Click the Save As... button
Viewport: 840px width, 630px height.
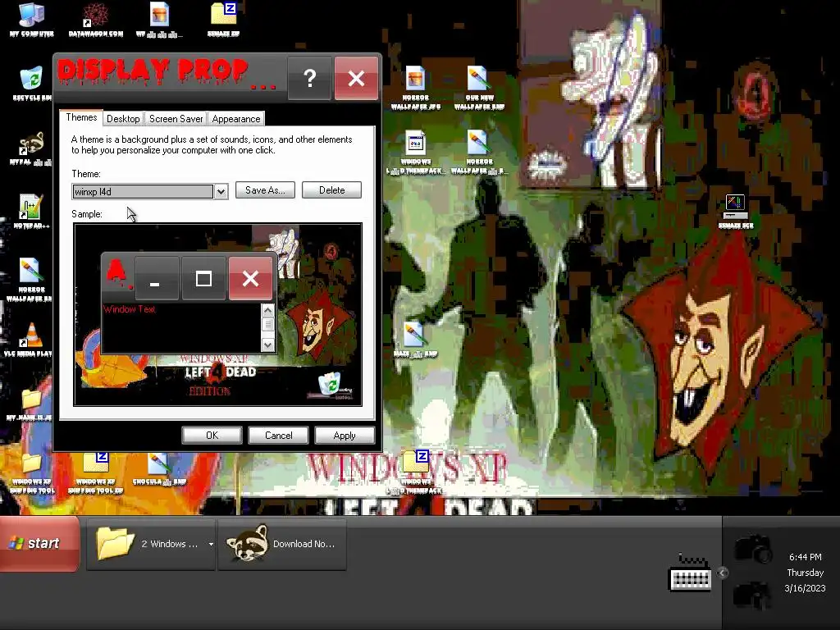pyautogui.click(x=265, y=190)
